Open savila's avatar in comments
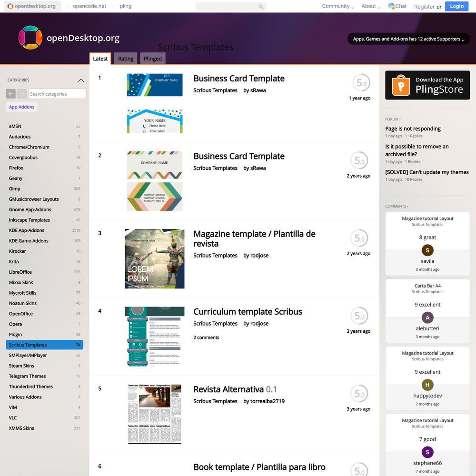The height and width of the screenshot is (476, 476). (427, 250)
